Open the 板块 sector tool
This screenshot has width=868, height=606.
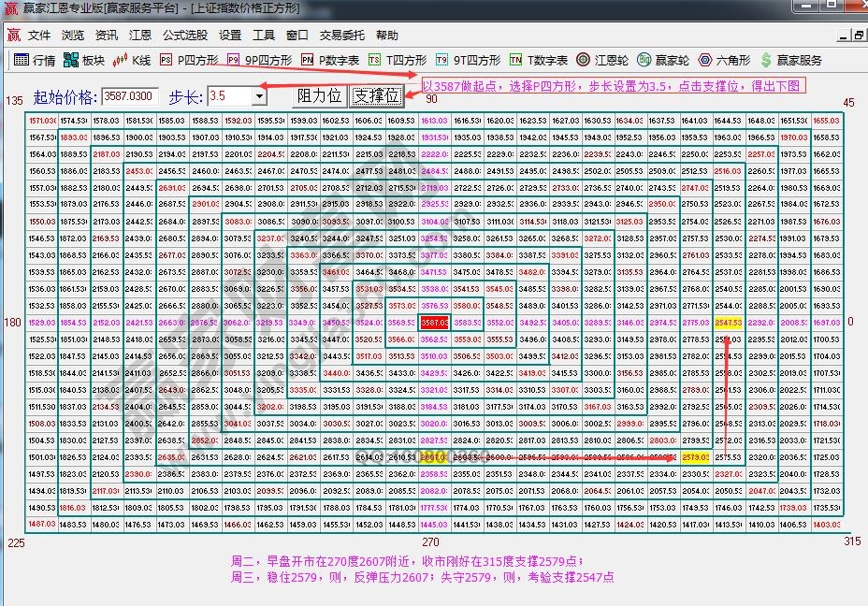coord(84,60)
